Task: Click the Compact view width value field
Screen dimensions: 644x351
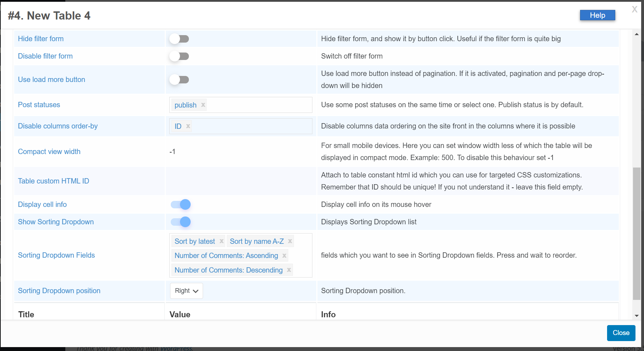Action: tap(240, 152)
